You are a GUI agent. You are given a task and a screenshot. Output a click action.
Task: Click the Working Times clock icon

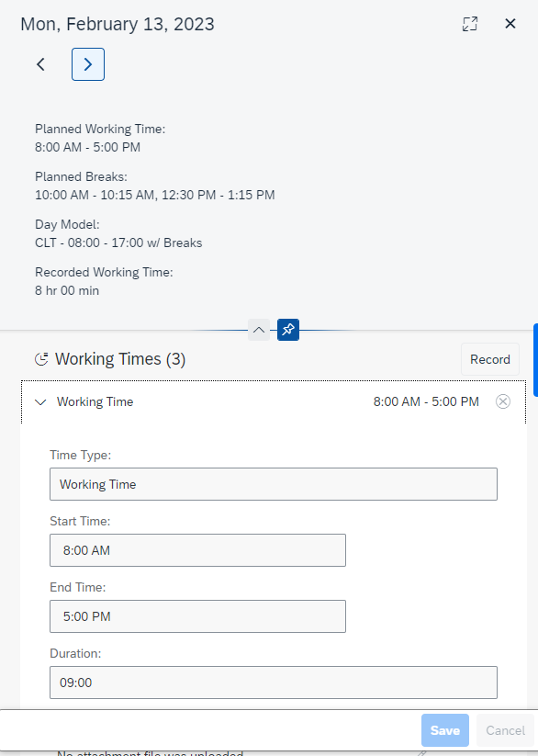point(41,359)
